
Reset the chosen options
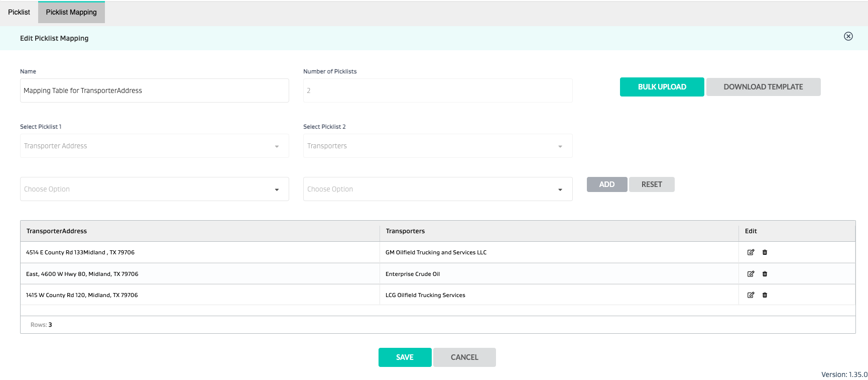(651, 184)
